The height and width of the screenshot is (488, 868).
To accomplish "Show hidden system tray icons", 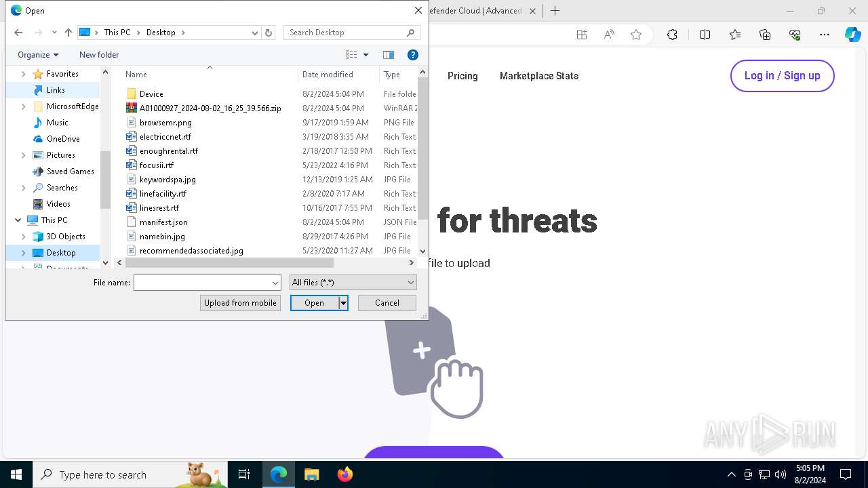I will coord(731,474).
